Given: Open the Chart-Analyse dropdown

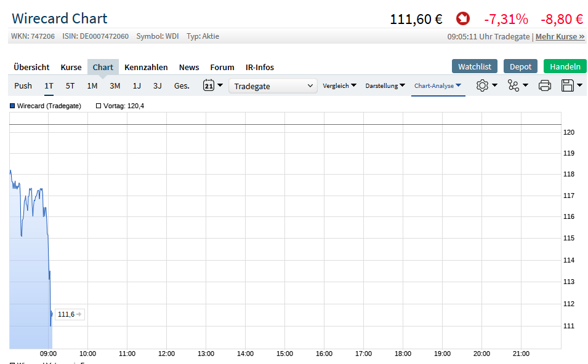Looking at the screenshot, I should (438, 85).
